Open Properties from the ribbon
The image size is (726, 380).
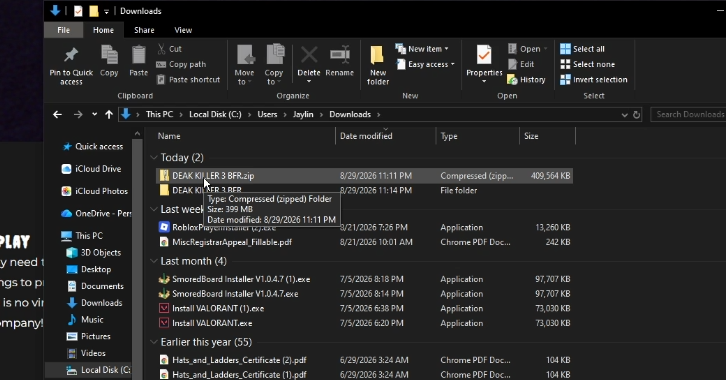(x=484, y=63)
